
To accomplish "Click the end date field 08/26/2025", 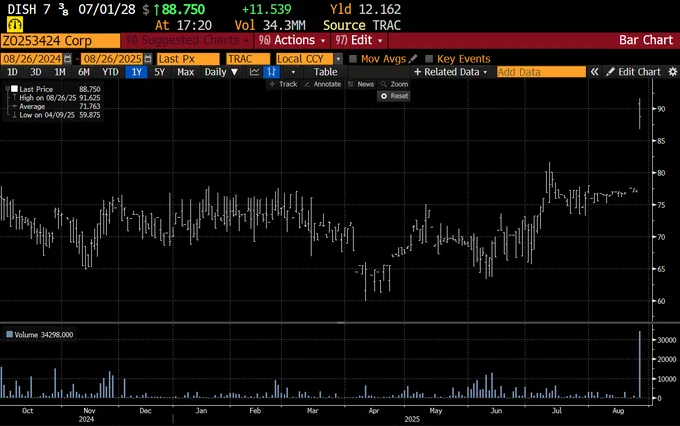I will tap(113, 59).
